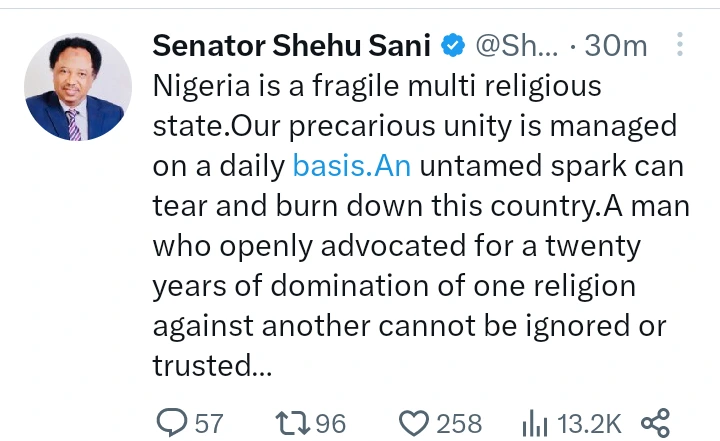Like the tweet with the heart icon

(x=413, y=422)
